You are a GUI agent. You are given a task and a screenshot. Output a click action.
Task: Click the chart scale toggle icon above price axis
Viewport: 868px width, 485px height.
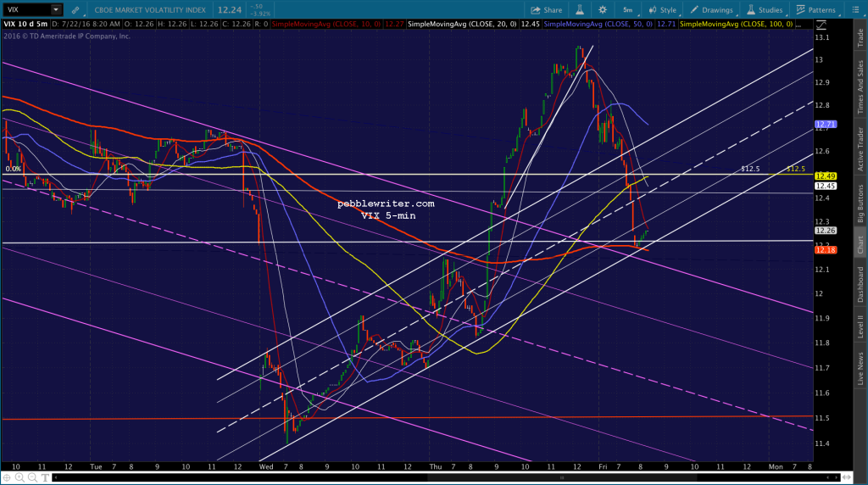821,25
